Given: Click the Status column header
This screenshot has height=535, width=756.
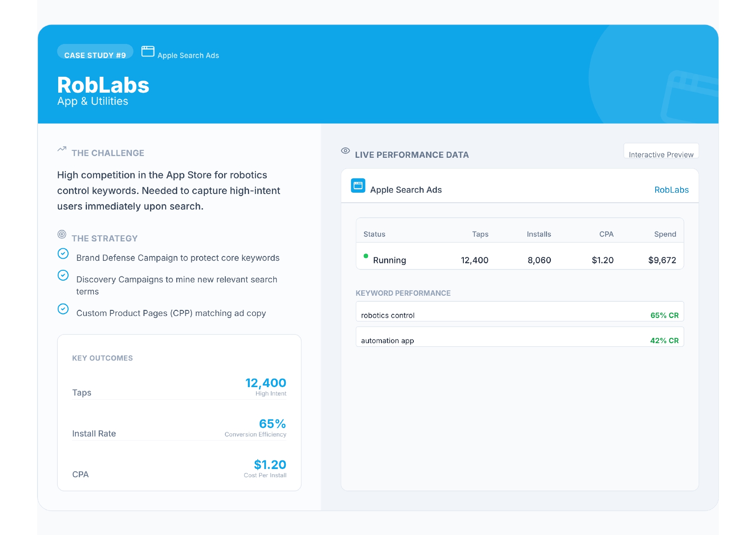Looking at the screenshot, I should [374, 234].
